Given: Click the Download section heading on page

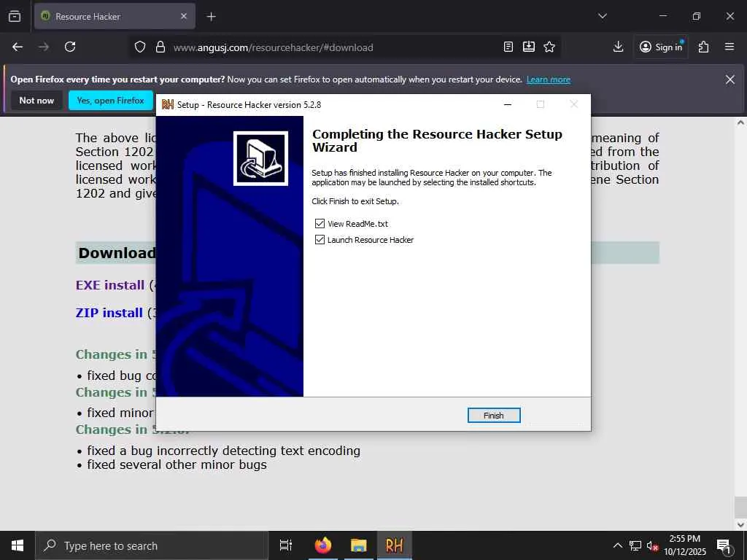Looking at the screenshot, I should click(117, 253).
